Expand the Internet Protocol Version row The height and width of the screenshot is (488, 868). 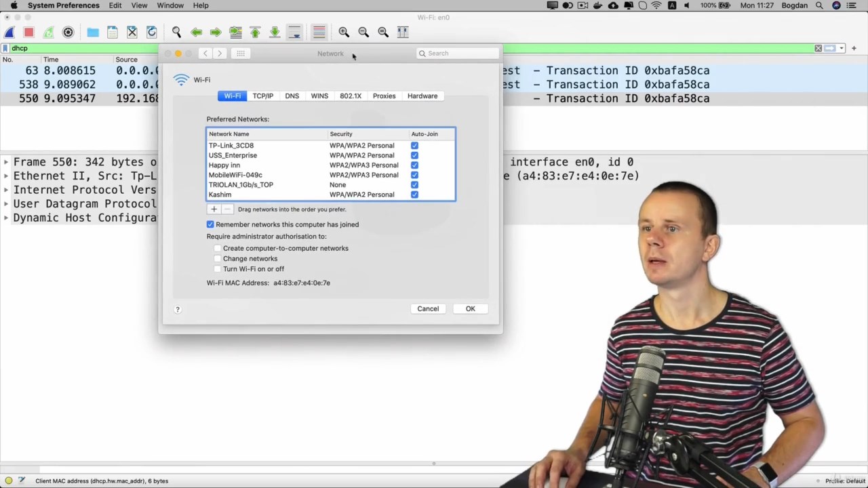[6, 190]
